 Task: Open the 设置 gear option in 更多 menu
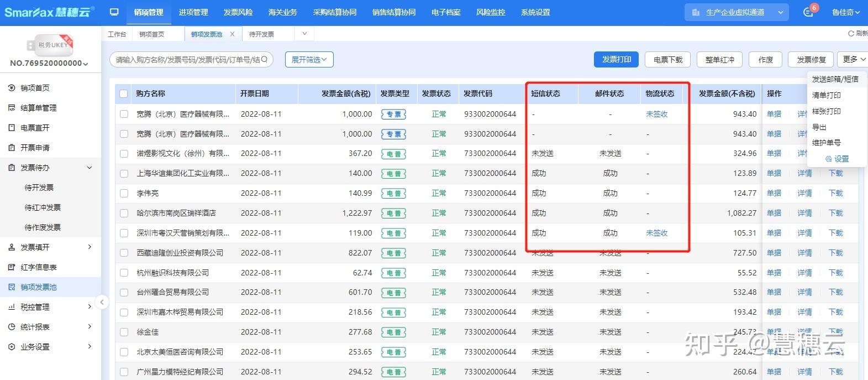coord(837,159)
